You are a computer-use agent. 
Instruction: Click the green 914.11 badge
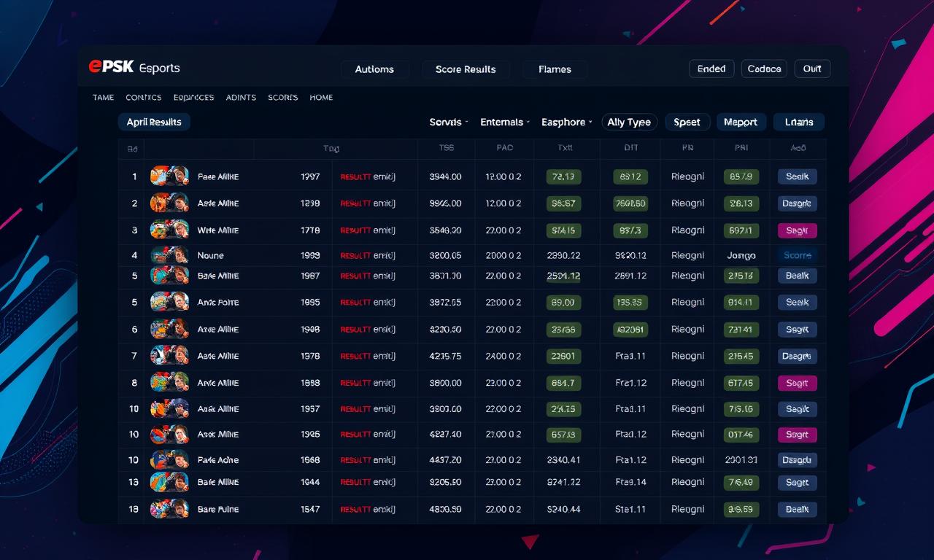click(740, 302)
